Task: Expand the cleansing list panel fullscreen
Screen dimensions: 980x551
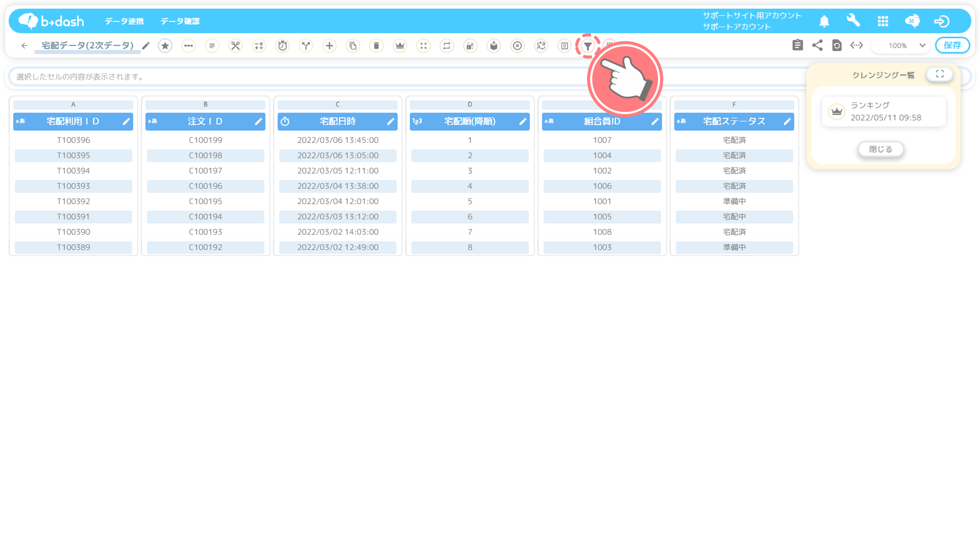Action: click(940, 74)
